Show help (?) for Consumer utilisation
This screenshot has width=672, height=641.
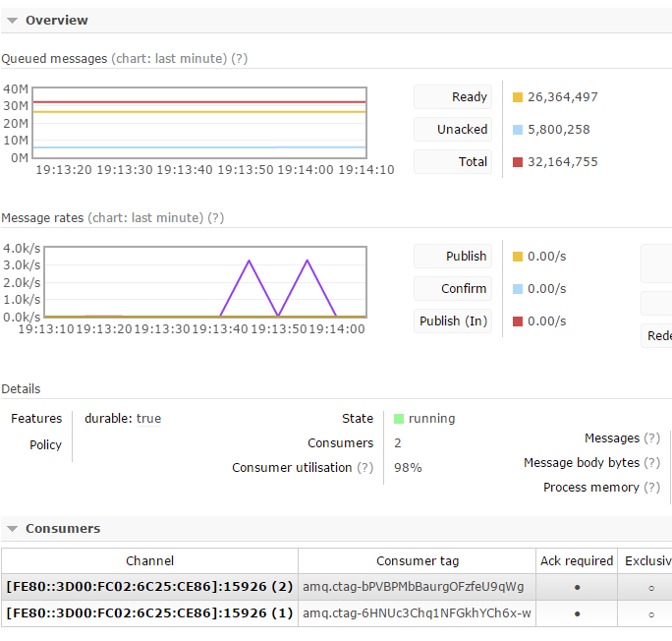point(364,468)
